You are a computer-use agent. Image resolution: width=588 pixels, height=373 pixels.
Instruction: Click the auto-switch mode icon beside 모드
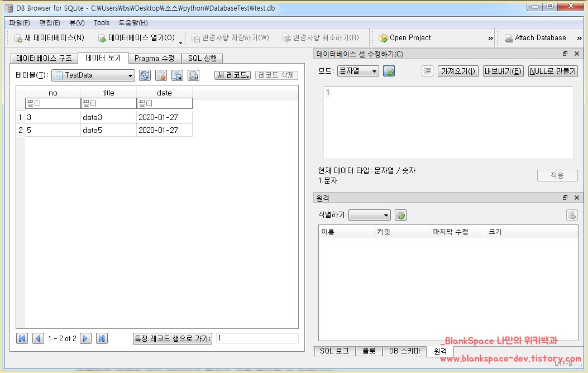pos(389,71)
